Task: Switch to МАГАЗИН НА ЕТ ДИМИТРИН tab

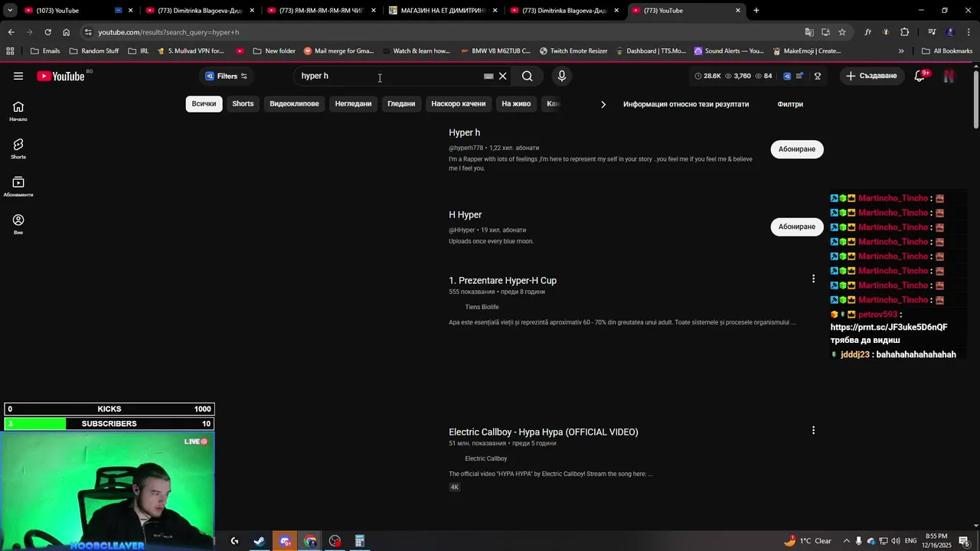Action: [x=443, y=11]
